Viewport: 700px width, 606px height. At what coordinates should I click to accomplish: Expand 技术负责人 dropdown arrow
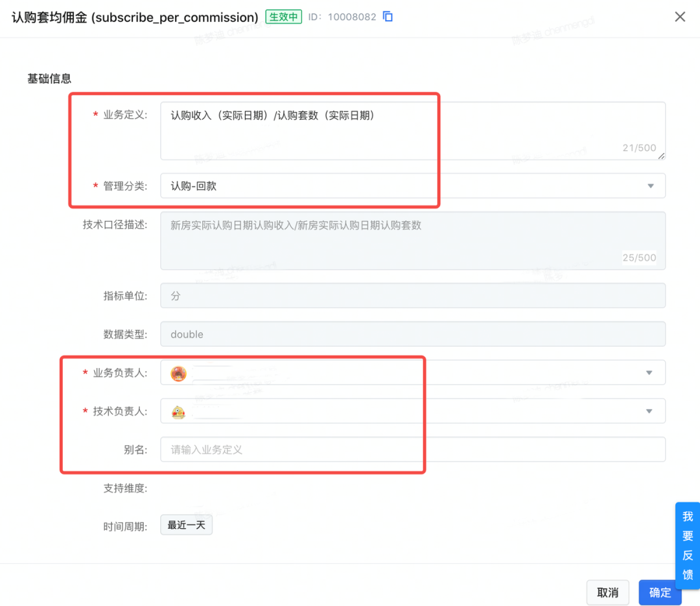[x=649, y=411]
